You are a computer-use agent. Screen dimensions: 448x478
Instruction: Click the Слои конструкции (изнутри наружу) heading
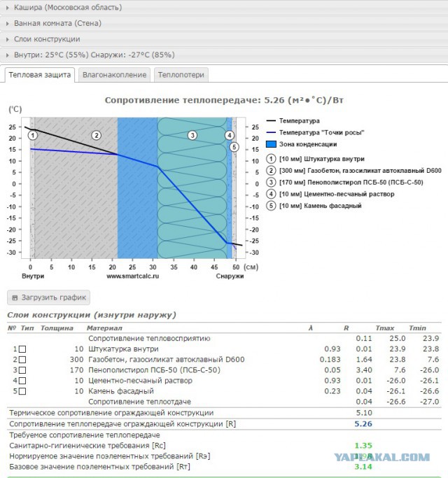click(x=92, y=315)
